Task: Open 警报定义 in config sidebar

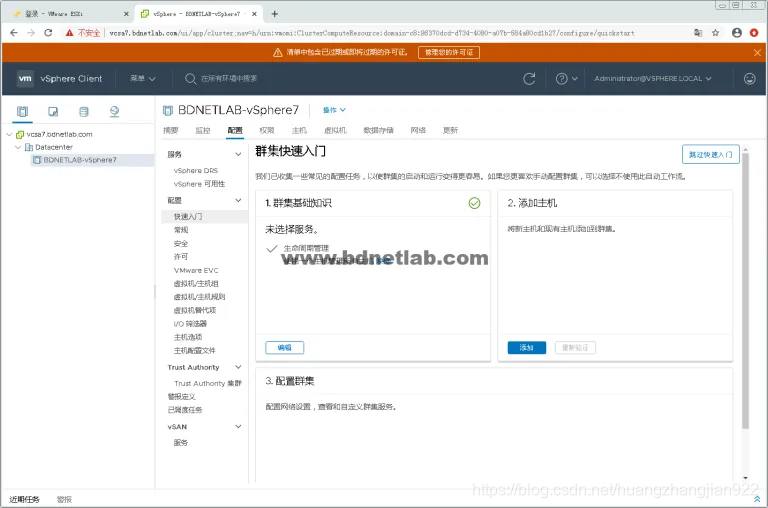Action: pyautogui.click(x=182, y=397)
